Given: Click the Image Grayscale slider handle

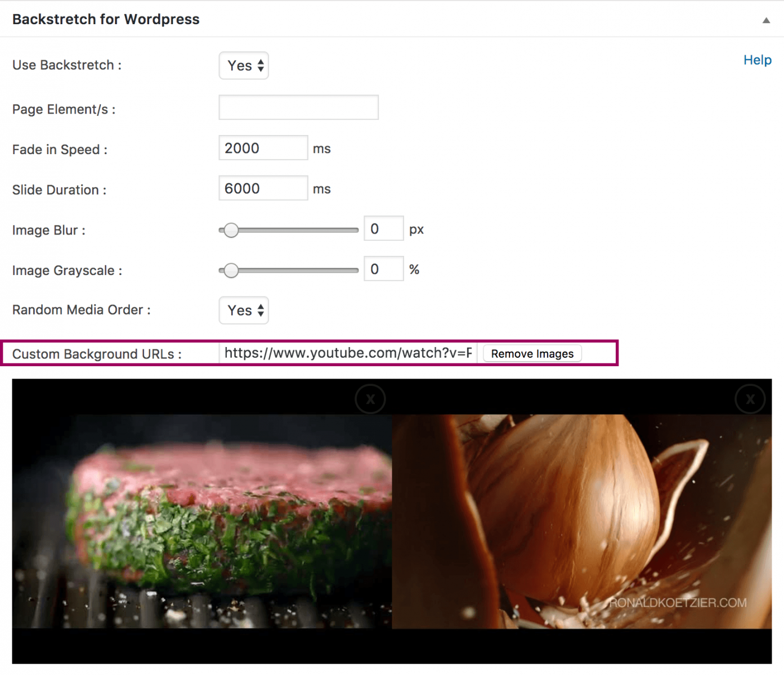Looking at the screenshot, I should click(231, 271).
